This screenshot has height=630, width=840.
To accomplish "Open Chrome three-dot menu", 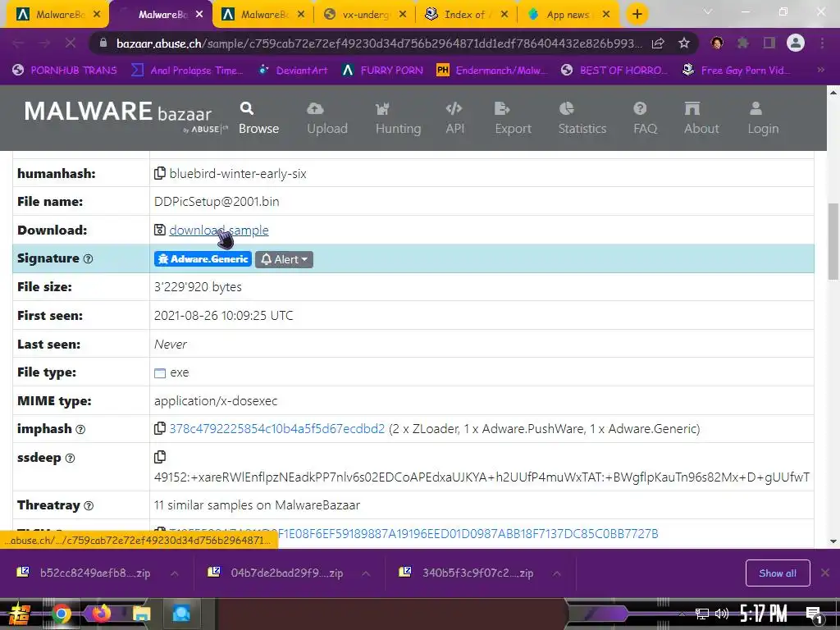I will [x=822, y=43].
